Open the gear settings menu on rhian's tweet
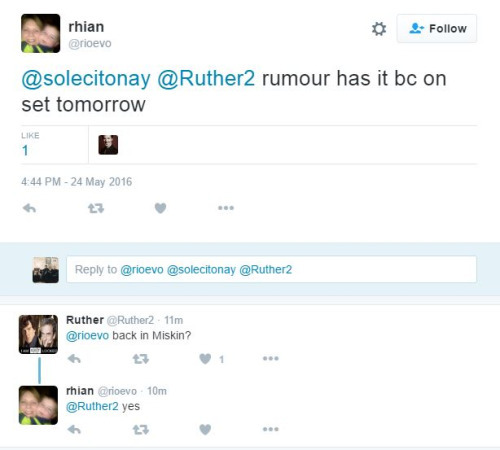This screenshot has width=500, height=450. click(x=379, y=29)
